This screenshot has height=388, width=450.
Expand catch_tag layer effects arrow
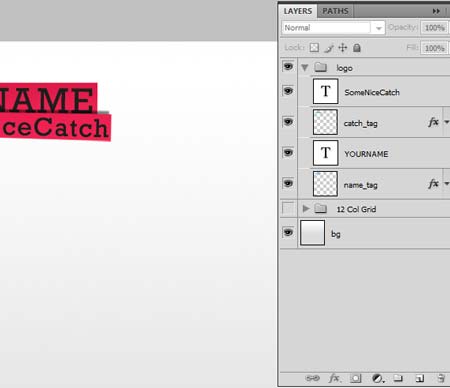[x=447, y=122]
